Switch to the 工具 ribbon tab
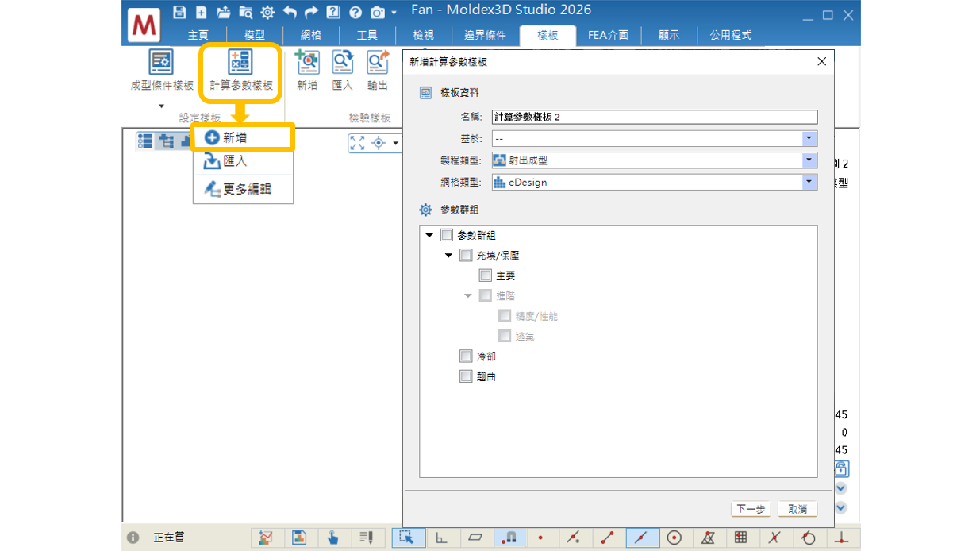The width and height of the screenshot is (980, 551). click(x=367, y=35)
